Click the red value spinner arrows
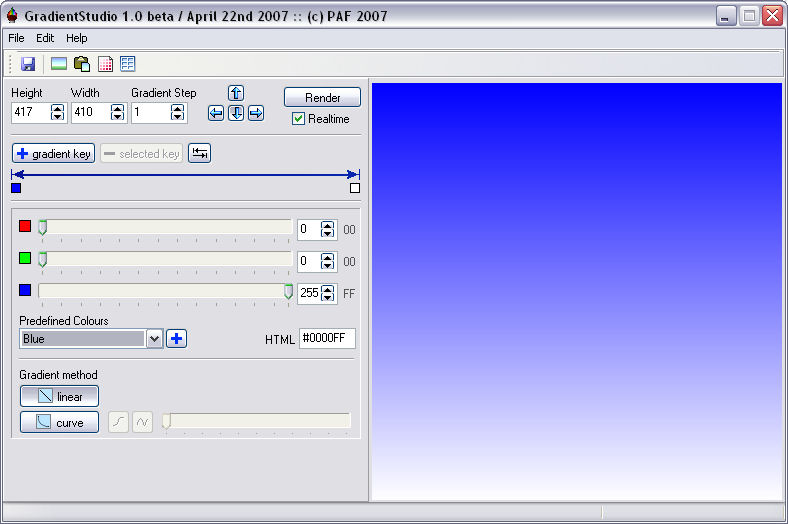 coord(328,230)
